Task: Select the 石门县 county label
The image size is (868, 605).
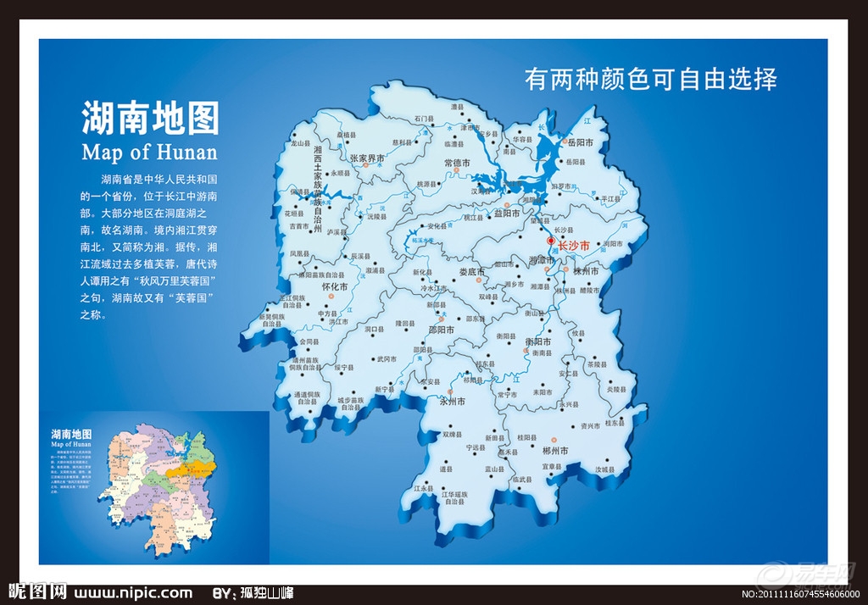Action: [x=424, y=119]
